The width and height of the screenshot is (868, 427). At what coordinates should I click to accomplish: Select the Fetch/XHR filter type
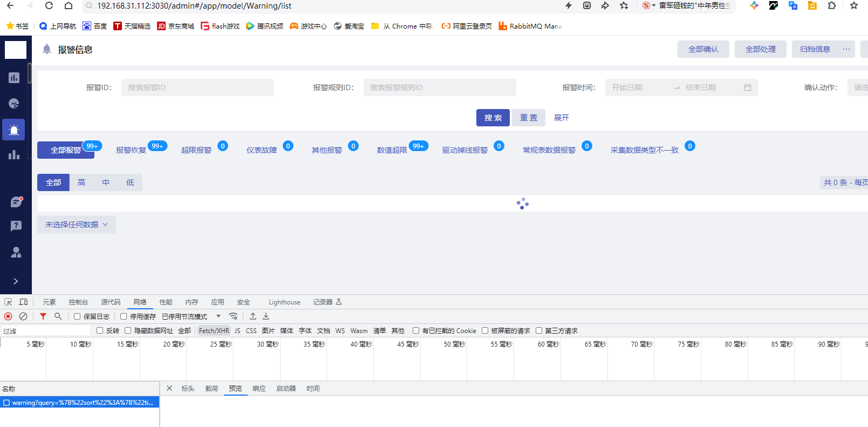[214, 330]
